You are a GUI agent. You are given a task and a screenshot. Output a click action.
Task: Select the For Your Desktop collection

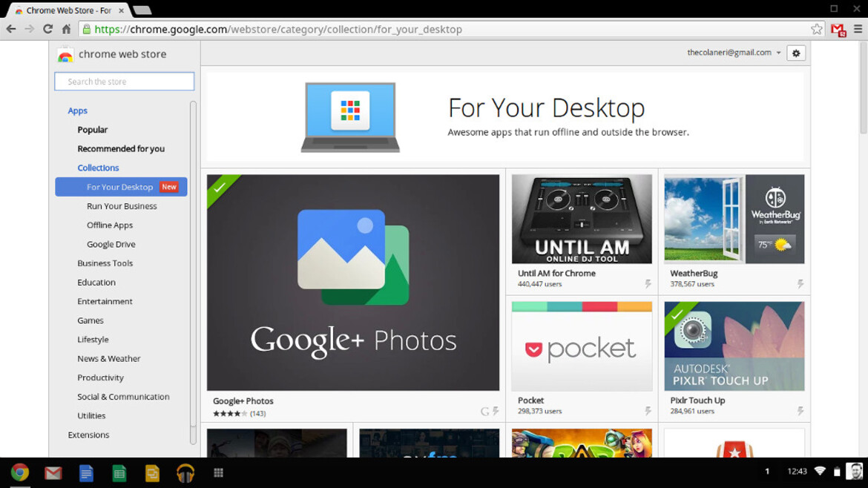(121, 187)
